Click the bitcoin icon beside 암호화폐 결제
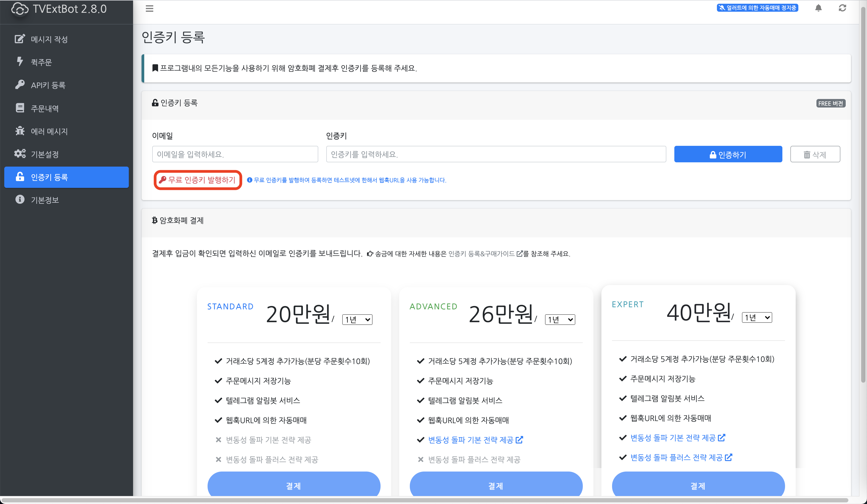867x504 pixels. coord(154,220)
